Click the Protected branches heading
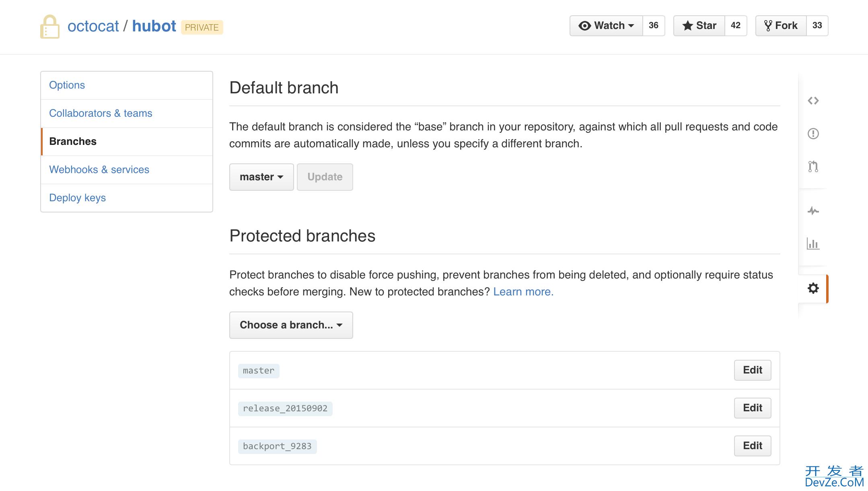 [x=302, y=236]
